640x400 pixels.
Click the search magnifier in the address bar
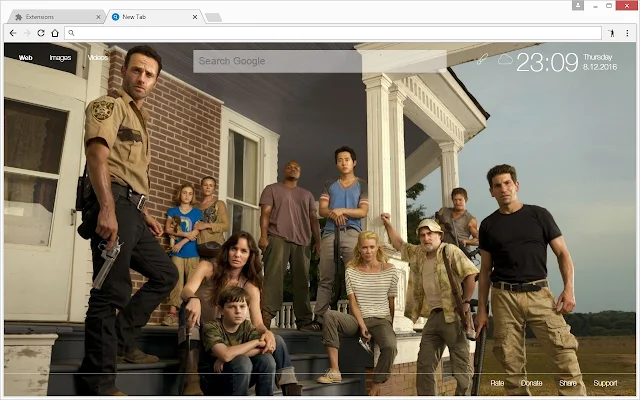71,33
